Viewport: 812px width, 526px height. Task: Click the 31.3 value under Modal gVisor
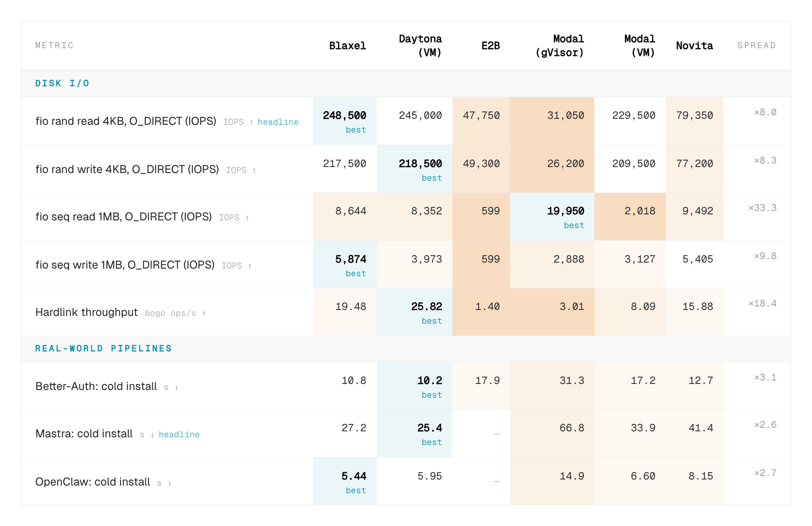pyautogui.click(x=572, y=381)
